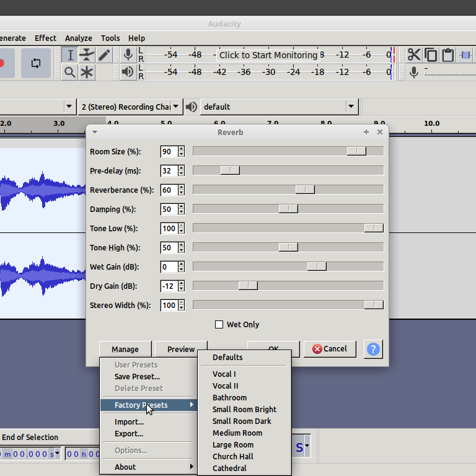This screenshot has height=476, width=476.
Task: Click the Room Size slider handle
Action: click(356, 151)
